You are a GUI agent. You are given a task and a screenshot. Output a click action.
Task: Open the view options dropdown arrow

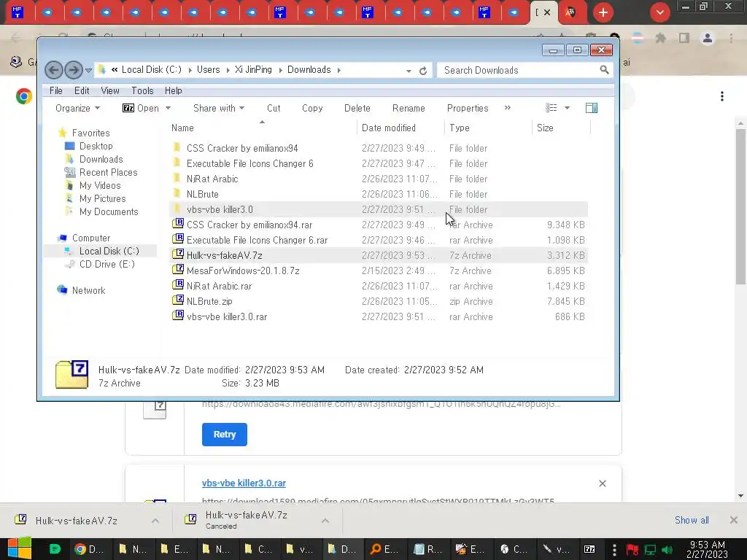tap(567, 108)
